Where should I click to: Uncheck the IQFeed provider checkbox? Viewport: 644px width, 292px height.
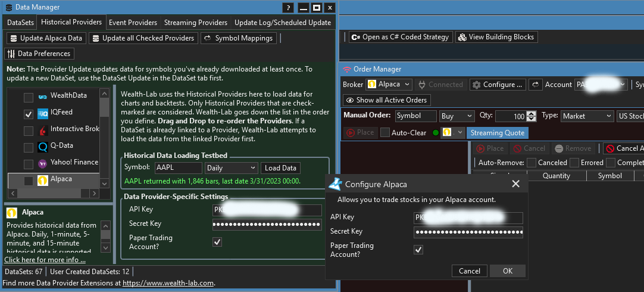(x=29, y=114)
